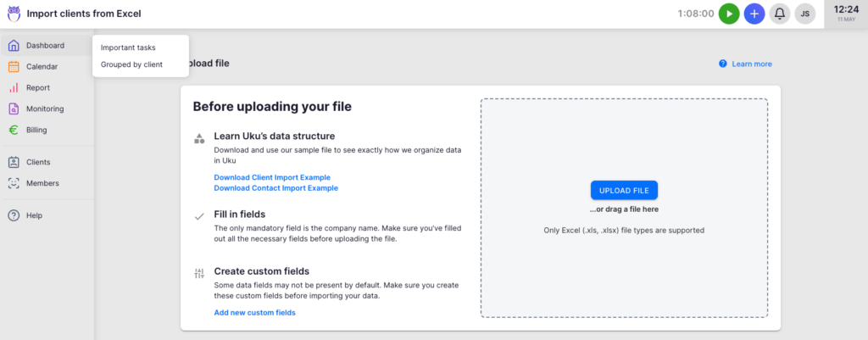The height and width of the screenshot is (340, 868).
Task: Click the Upload File button
Action: click(624, 190)
